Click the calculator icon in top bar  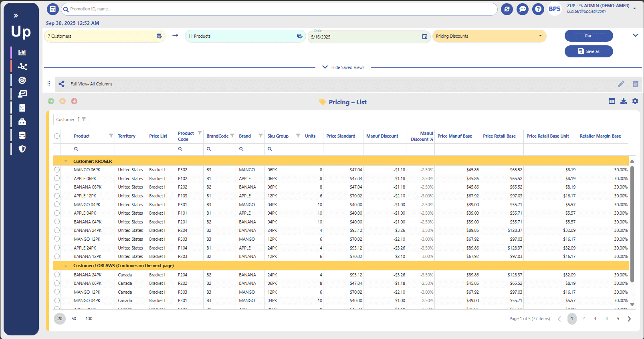click(x=52, y=9)
